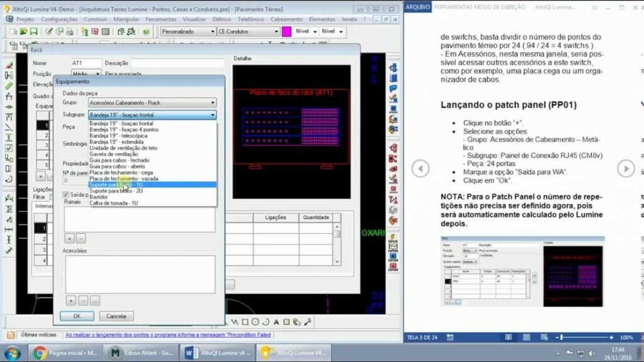Click the Word document thumbnail image
The image size is (644, 362).
click(523, 271)
